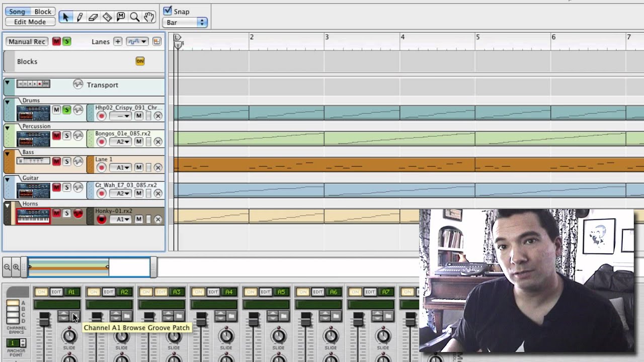Browse groove patch for channel A3

[x=179, y=316]
